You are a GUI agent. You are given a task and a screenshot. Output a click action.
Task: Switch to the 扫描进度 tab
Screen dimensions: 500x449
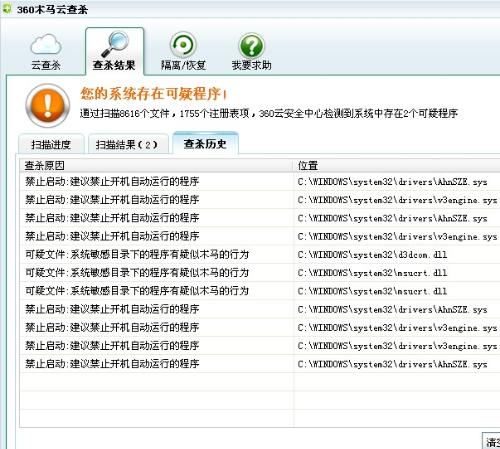point(51,144)
